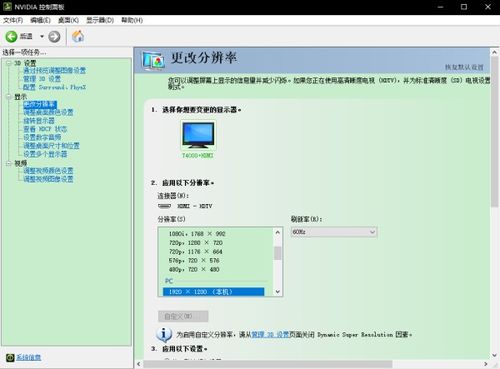The image size is (500, 369).
Task: Click resolution list scroll-up arrow
Action: [x=278, y=232]
